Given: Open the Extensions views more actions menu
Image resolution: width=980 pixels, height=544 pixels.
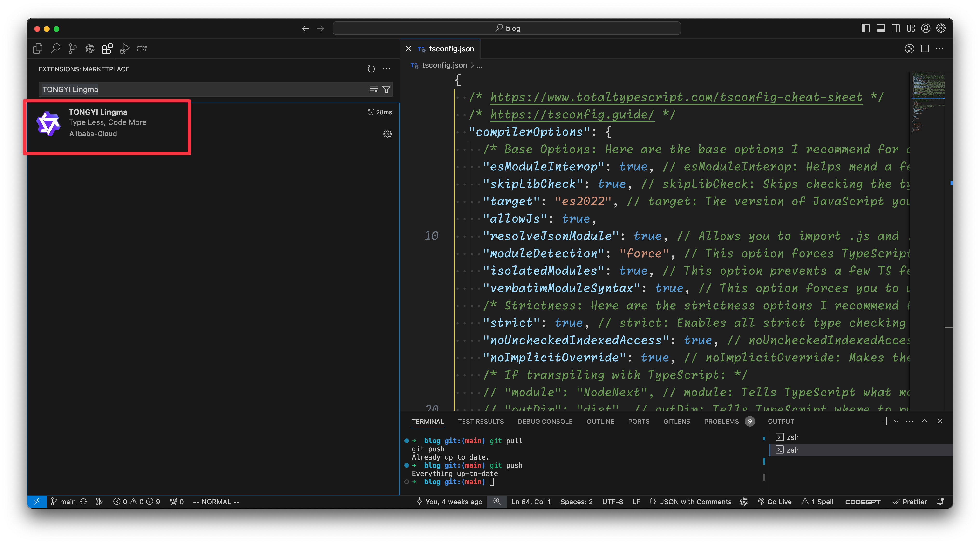Looking at the screenshot, I should tap(387, 69).
